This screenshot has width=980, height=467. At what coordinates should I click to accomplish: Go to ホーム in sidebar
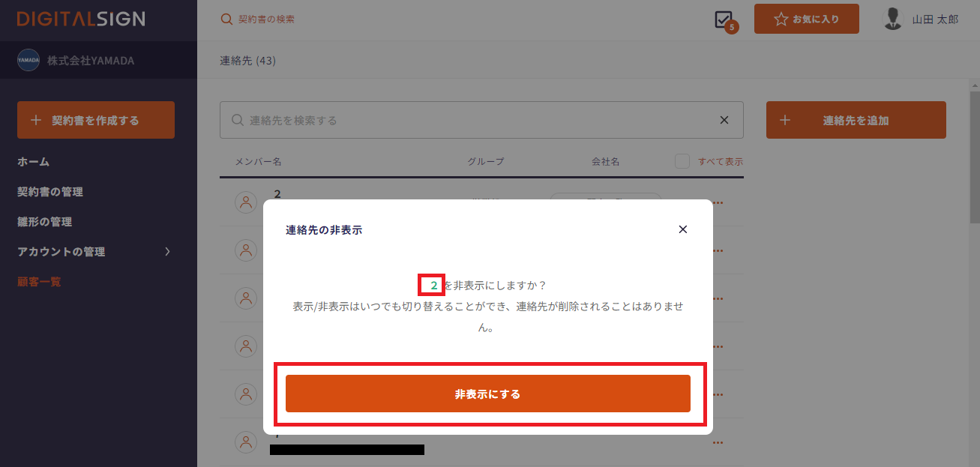pyautogui.click(x=34, y=162)
